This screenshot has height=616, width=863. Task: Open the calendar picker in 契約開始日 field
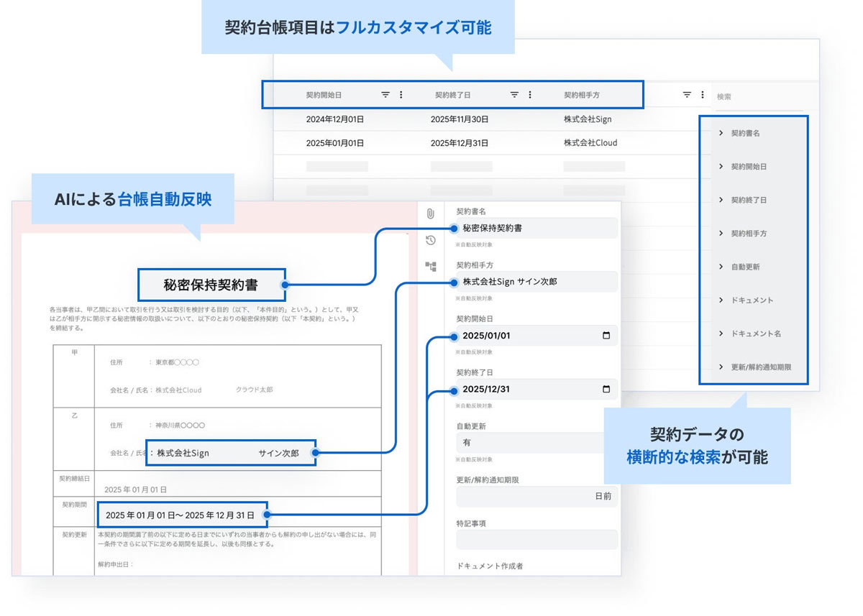coord(606,336)
